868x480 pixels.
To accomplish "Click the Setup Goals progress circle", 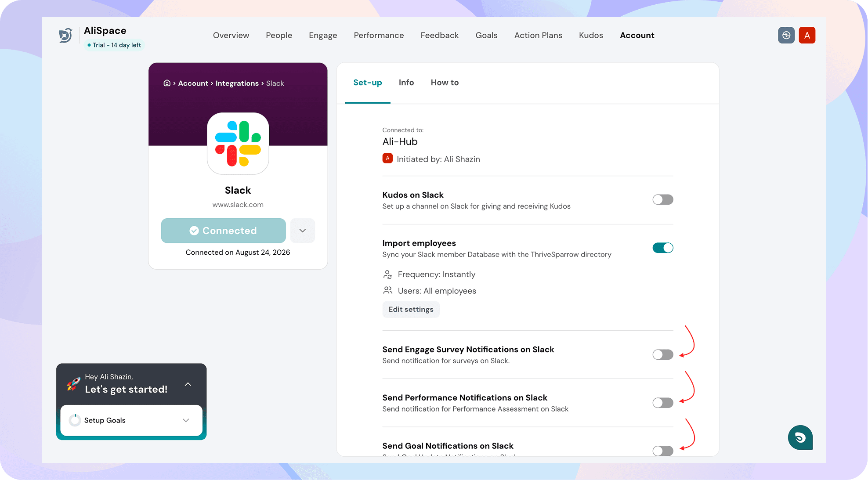I will pos(75,420).
